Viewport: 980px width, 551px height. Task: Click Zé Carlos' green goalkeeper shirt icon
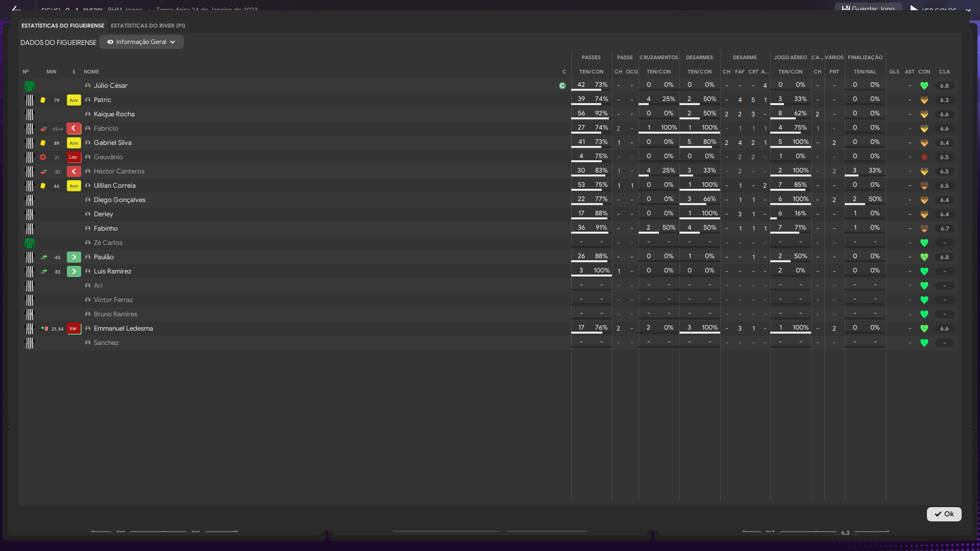pyautogui.click(x=30, y=243)
